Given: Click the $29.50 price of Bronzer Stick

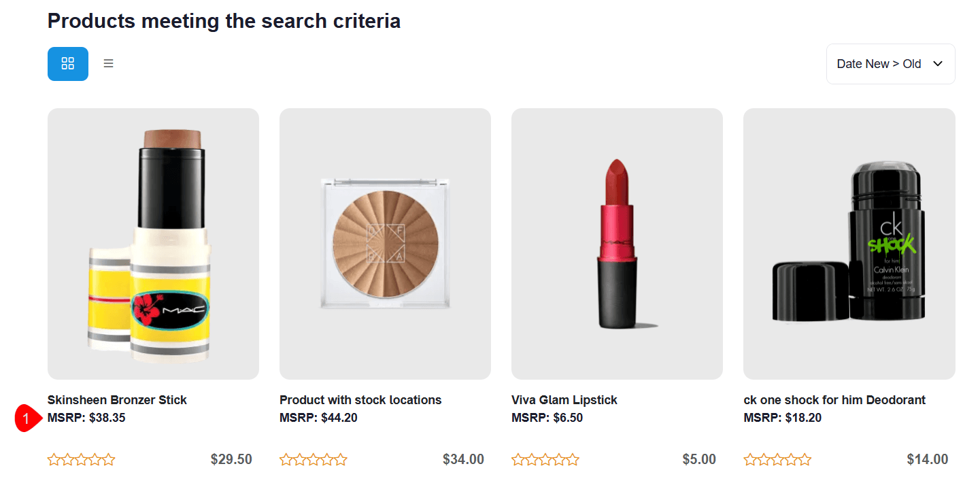Looking at the screenshot, I should pos(231,460).
